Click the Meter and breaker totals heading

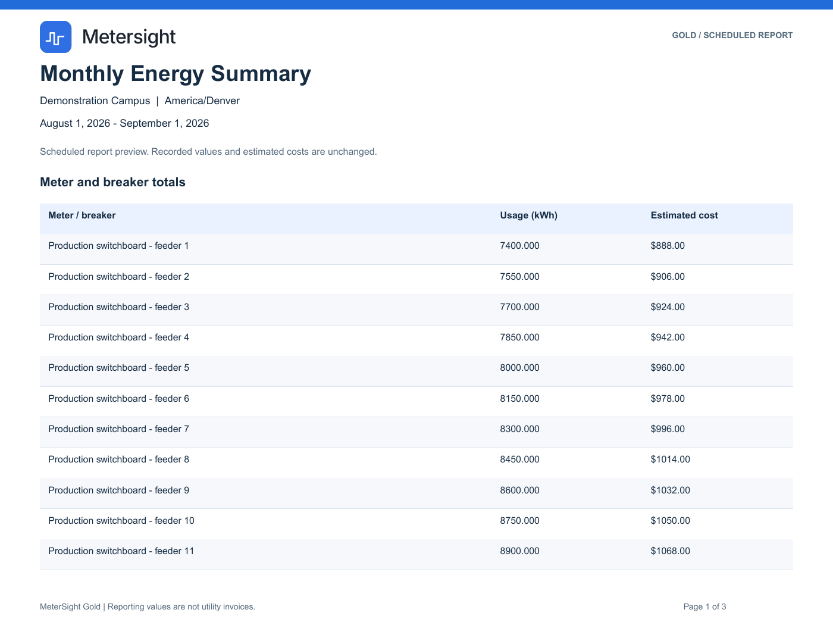[x=112, y=182]
